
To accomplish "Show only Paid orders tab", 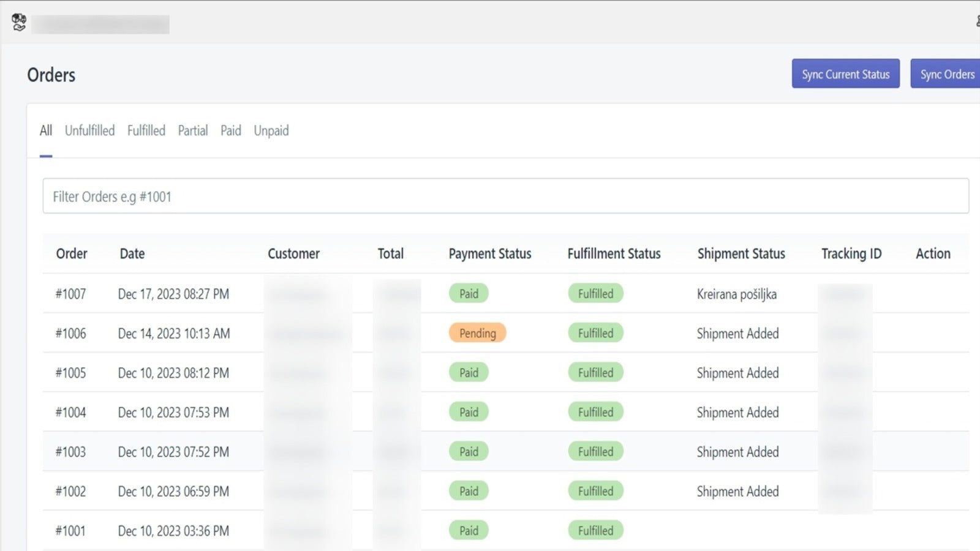I will (x=230, y=130).
